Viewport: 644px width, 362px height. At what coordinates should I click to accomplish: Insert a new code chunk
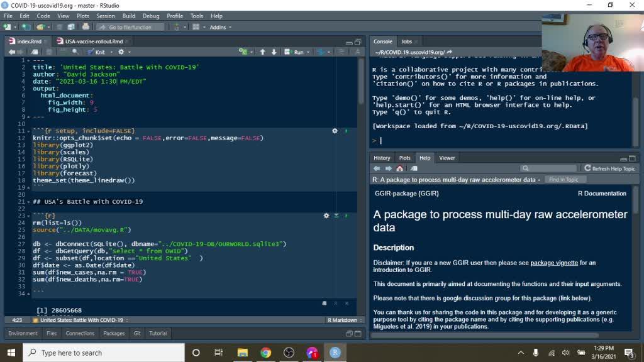243,52
